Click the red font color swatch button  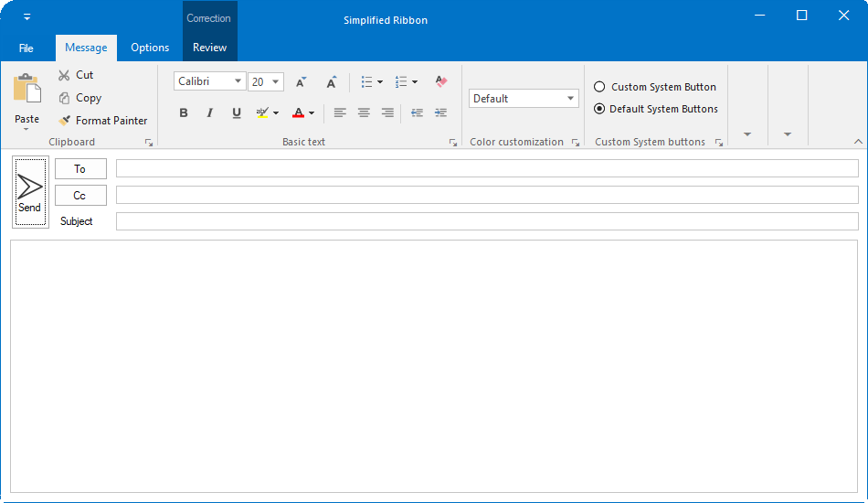[298, 112]
